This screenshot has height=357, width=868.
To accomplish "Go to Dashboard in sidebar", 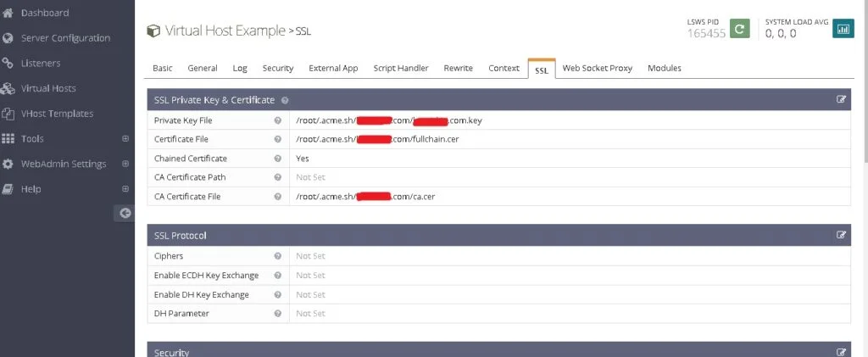I will [45, 13].
